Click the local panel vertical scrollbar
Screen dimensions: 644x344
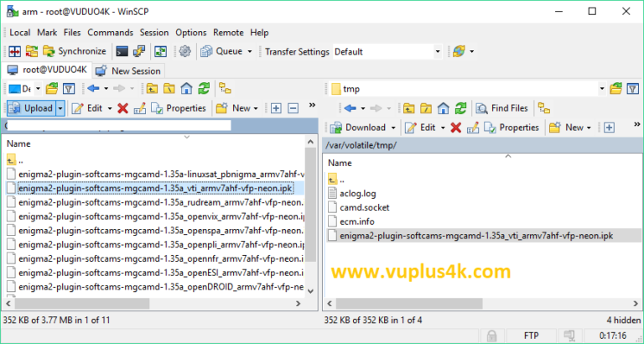click(310, 206)
